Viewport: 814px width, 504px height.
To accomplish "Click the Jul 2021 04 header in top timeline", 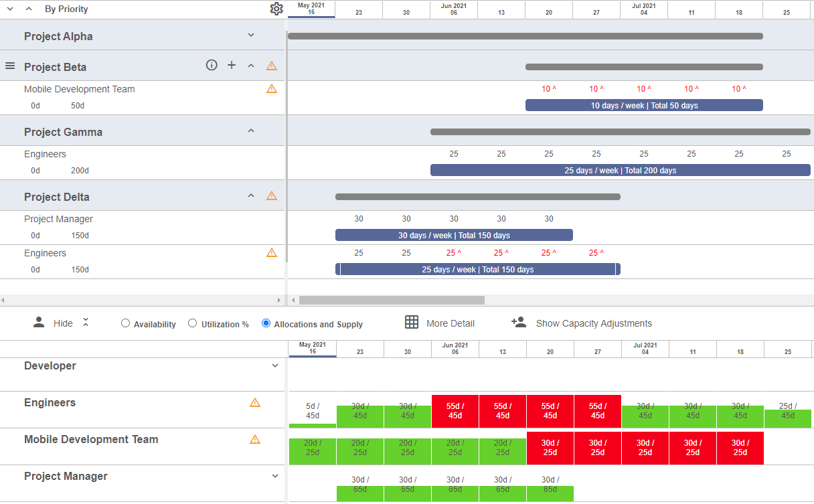I will tap(644, 9).
